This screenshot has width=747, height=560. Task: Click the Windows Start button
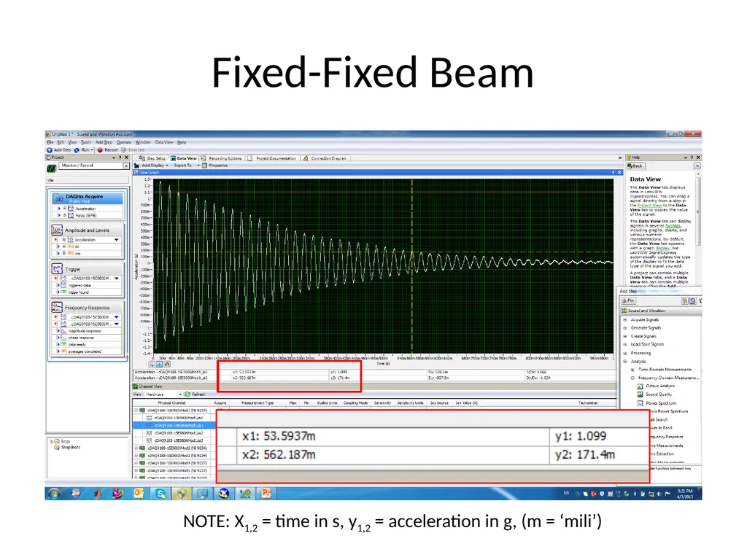click(x=54, y=494)
